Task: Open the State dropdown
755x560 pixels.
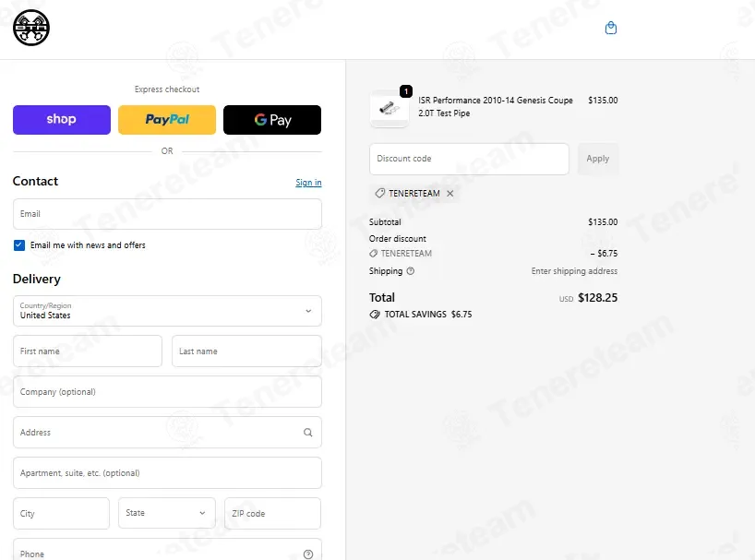Action: (x=167, y=513)
